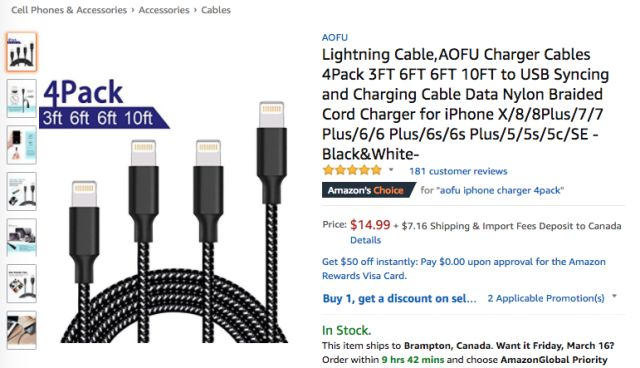Select the first product thumbnail image

[x=22, y=52]
